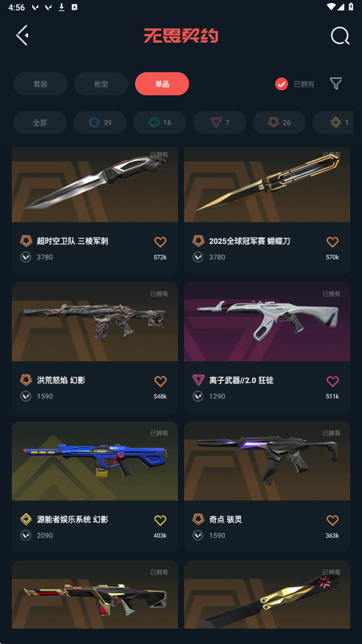The height and width of the screenshot is (644, 362).
Task: Open search with the magnifier icon
Action: click(x=340, y=36)
